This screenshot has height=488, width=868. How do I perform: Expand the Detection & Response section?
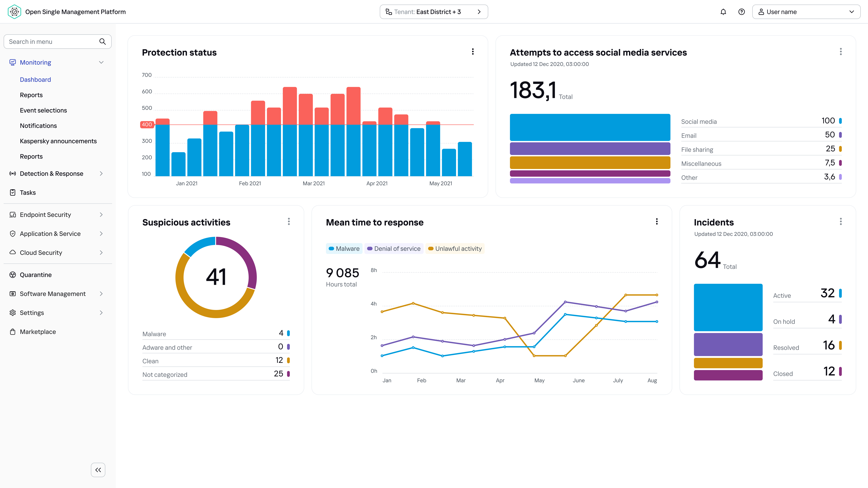52,174
